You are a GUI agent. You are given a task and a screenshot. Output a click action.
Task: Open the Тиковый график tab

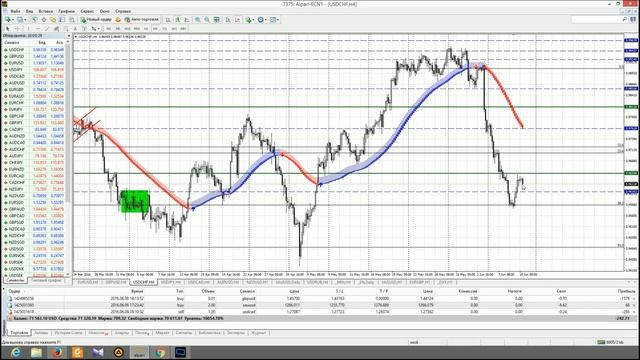46,280
